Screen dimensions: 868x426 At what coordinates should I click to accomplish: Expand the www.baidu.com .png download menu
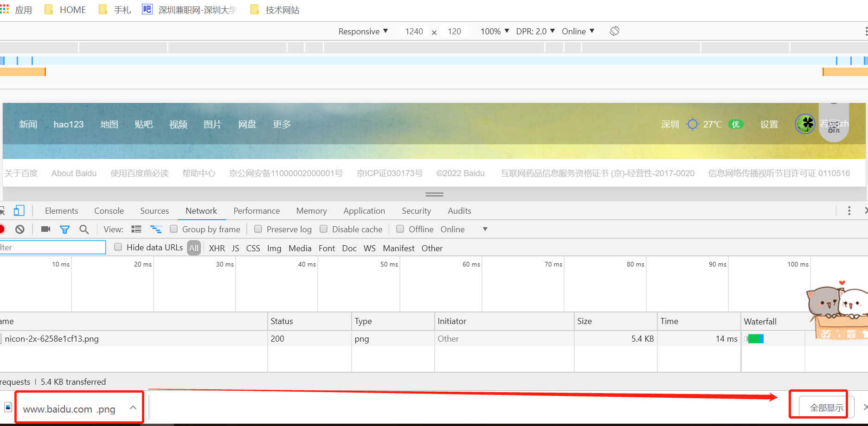(x=133, y=407)
